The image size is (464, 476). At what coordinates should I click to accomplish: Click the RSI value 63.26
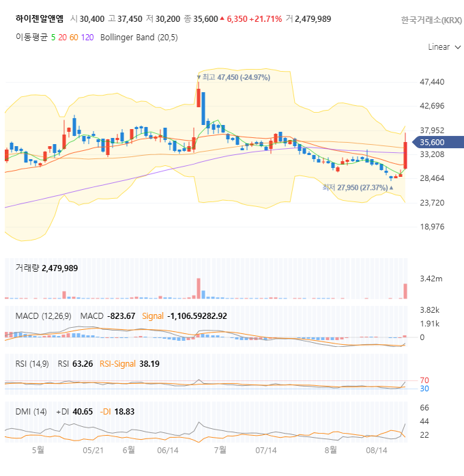coord(83,364)
